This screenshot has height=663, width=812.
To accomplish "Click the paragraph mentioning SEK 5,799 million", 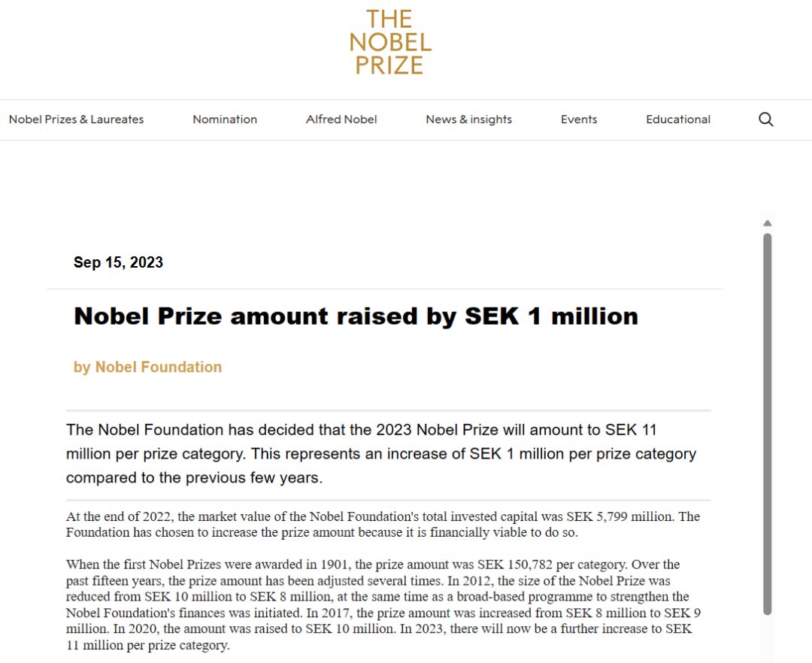I will pos(383,524).
